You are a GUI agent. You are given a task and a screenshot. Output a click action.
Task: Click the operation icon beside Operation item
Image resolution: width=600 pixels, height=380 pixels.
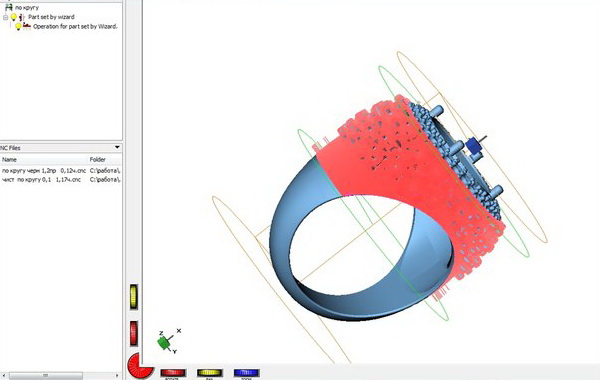(27, 26)
